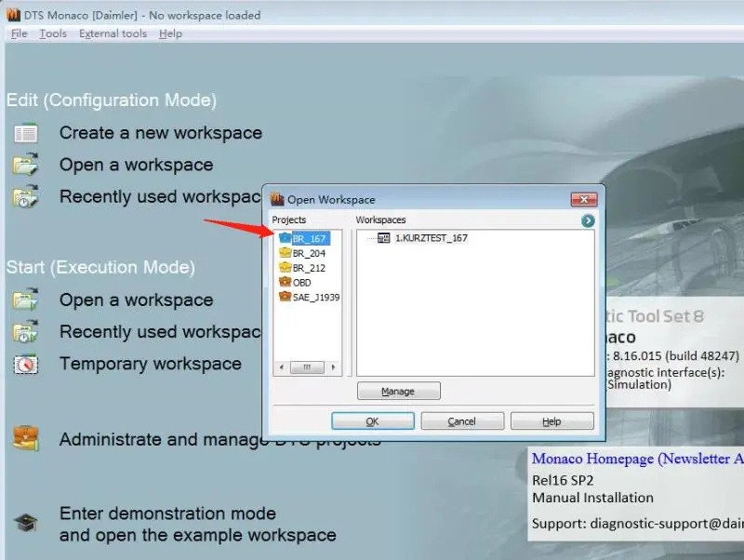Click the Temporary workspace clock icon
744x560 pixels.
pos(25,364)
